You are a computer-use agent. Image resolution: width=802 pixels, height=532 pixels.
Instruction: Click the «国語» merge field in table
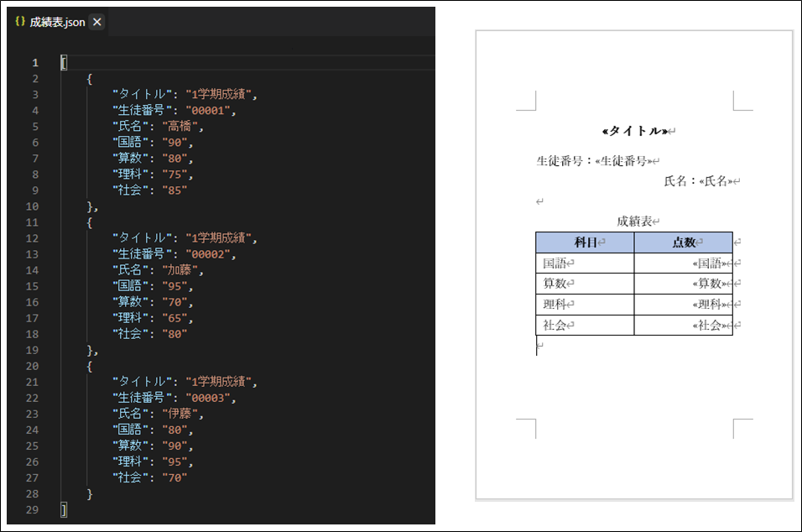(710, 263)
